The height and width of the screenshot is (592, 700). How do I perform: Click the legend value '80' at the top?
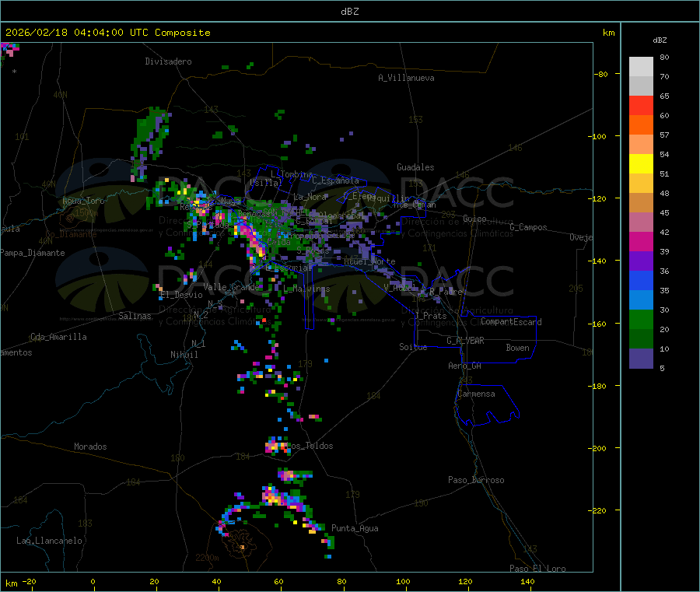[x=664, y=57]
